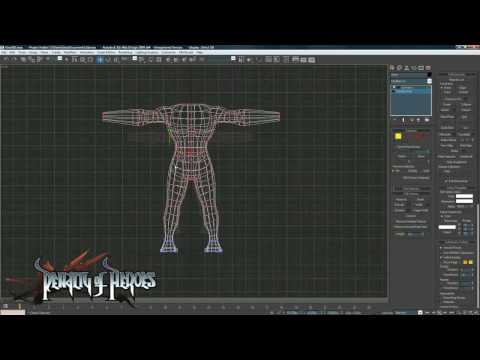Click the first yellow Show Cage swatch
This screenshot has height=360, width=480.
pyautogui.click(x=465, y=262)
